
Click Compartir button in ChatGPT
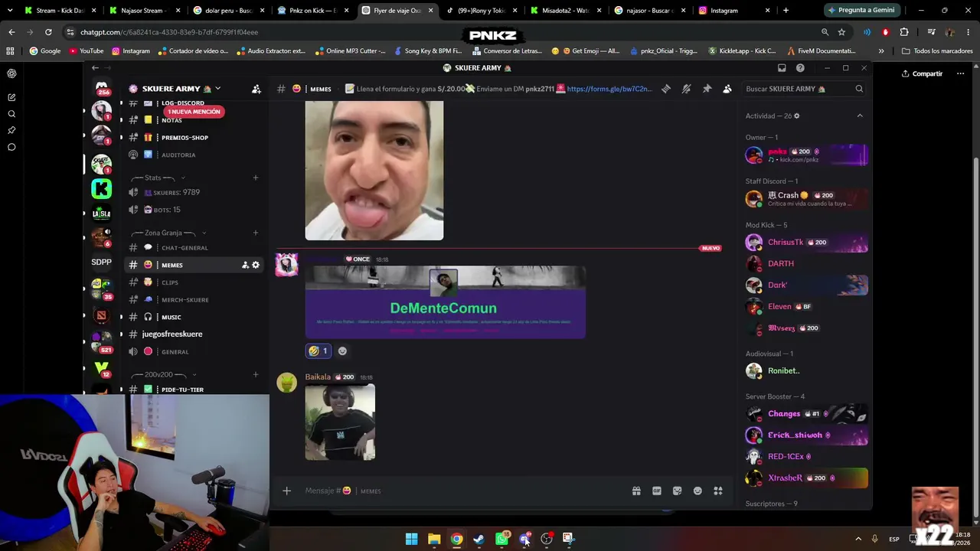point(922,73)
